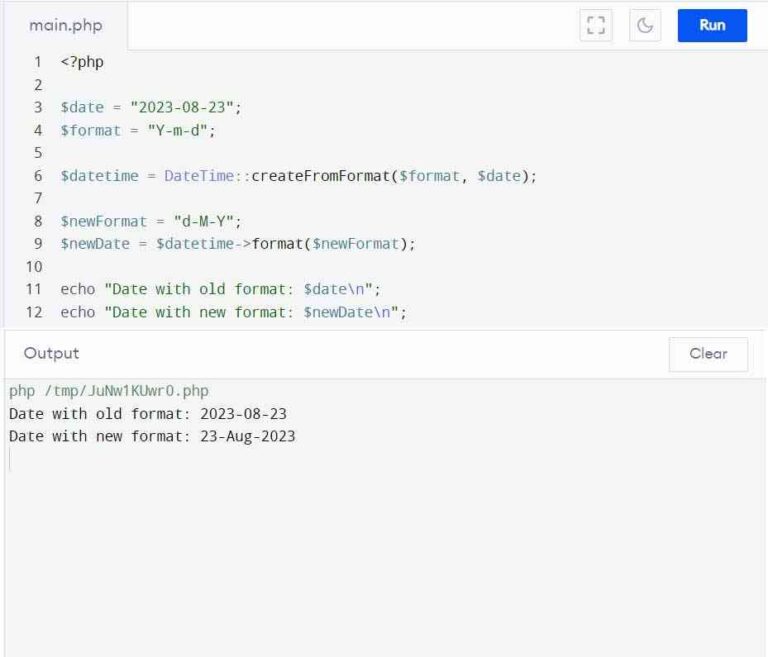Enter fullscreen mode for the editor
This screenshot has width=768, height=657.
coord(596,26)
